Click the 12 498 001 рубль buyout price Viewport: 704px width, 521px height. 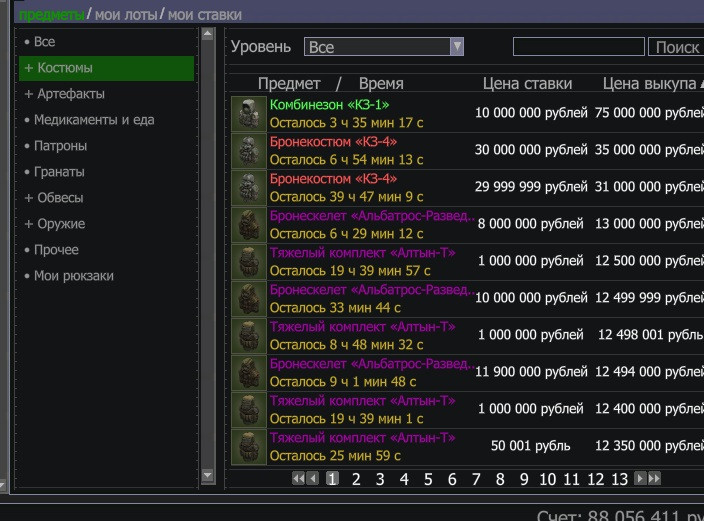(651, 335)
